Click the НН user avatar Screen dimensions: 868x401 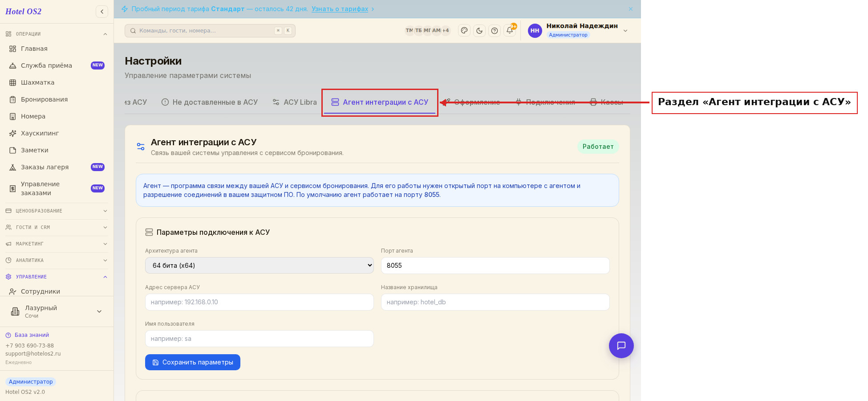tap(535, 31)
